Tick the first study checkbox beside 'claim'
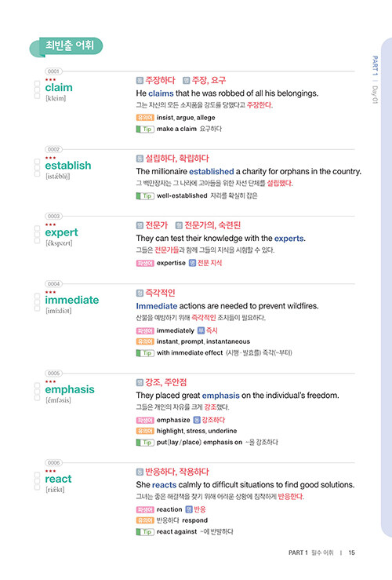This screenshot has width=392, height=580. [37, 84]
